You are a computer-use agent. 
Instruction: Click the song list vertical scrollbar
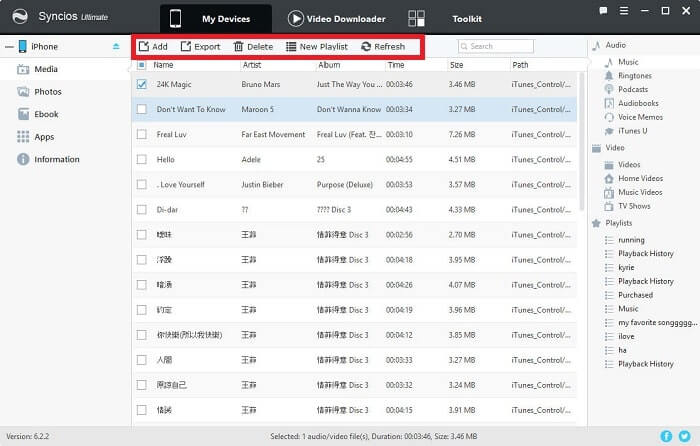tap(582, 141)
